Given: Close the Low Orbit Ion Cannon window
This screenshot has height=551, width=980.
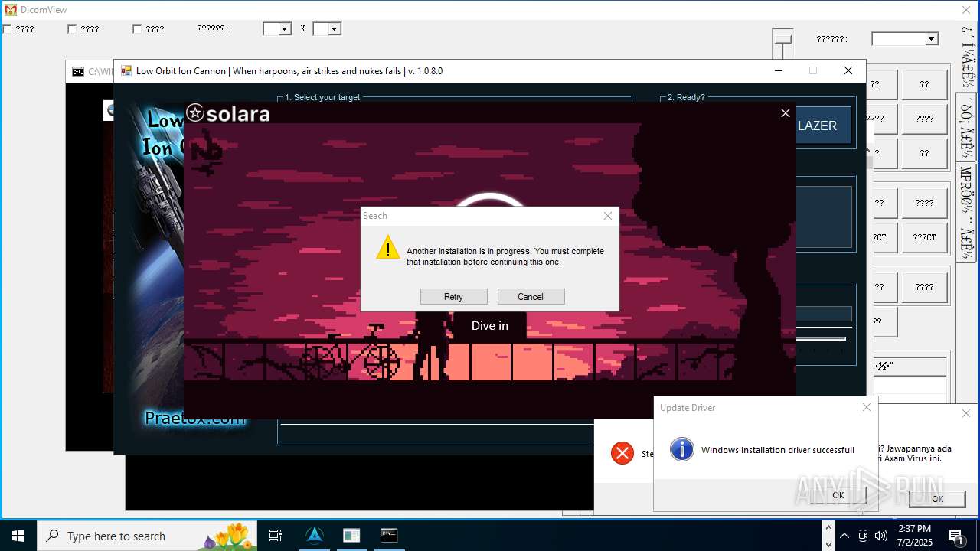Looking at the screenshot, I should point(848,70).
